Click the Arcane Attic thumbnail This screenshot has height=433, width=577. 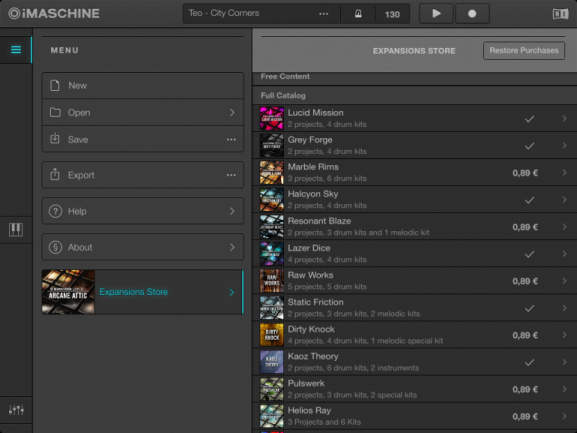click(x=68, y=292)
